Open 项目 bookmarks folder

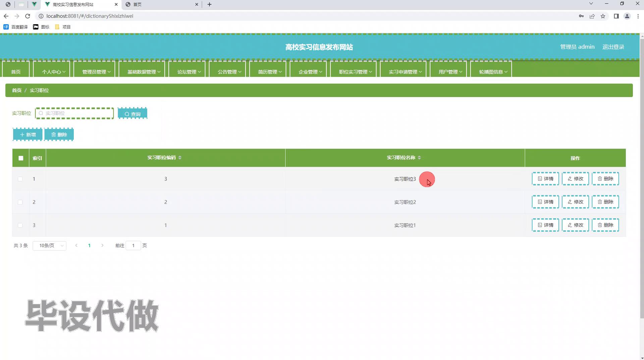pyautogui.click(x=63, y=27)
